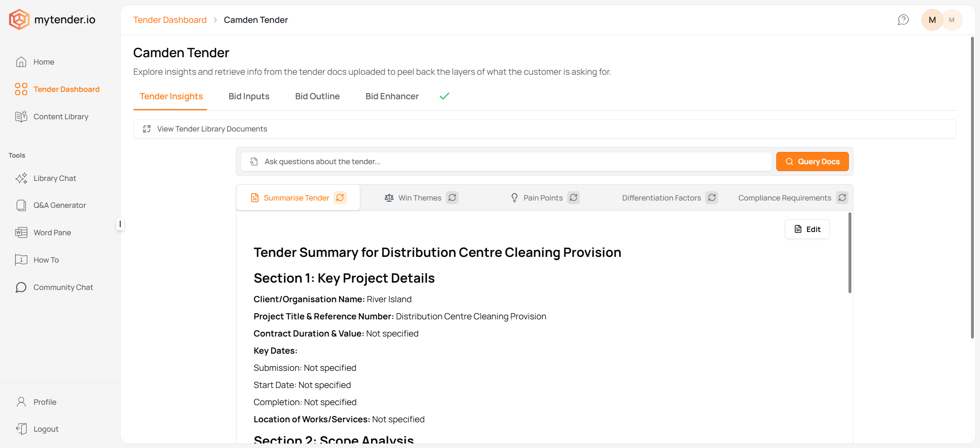Screen dimensions: 980x448
Task: Click the green checkmark next to Bid Enhancer
Action: [444, 96]
